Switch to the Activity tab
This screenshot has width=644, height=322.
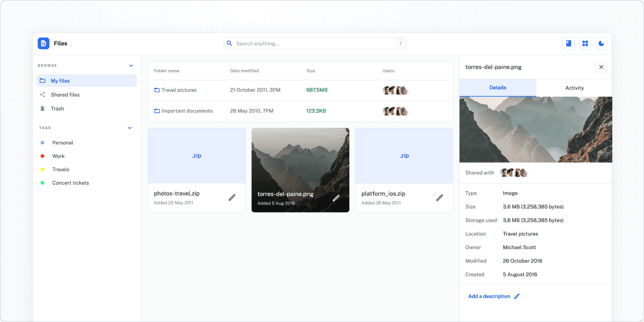(x=574, y=87)
